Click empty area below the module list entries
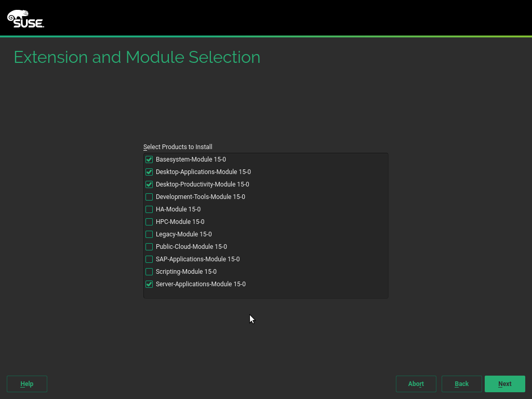The image size is (532, 399). (x=265, y=294)
